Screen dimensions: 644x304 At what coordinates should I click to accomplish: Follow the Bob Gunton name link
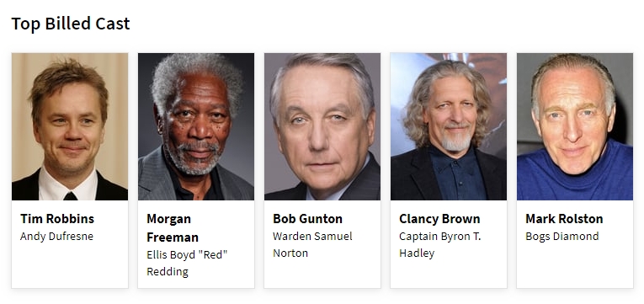[x=307, y=219]
